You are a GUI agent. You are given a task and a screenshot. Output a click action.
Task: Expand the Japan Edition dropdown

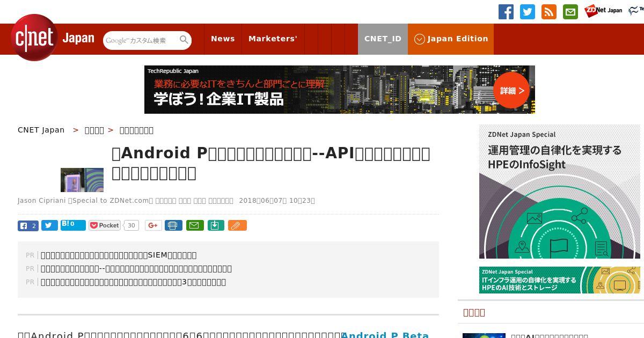451,39
